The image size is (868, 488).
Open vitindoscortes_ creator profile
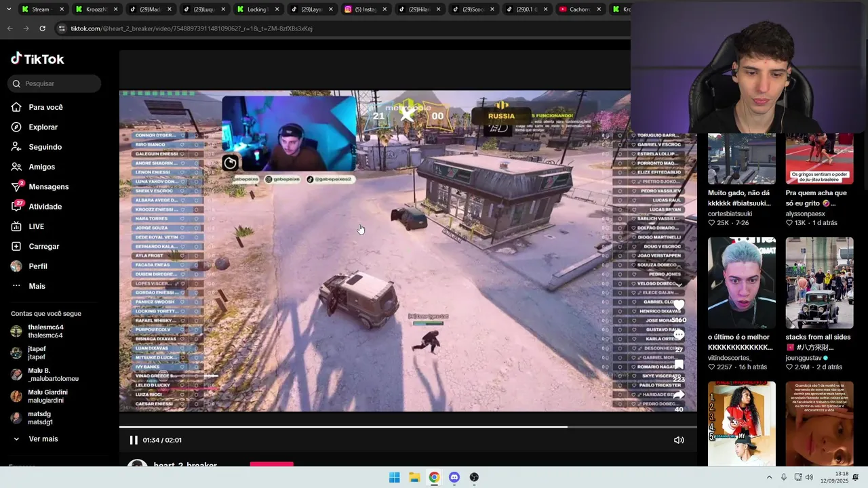coord(730,358)
